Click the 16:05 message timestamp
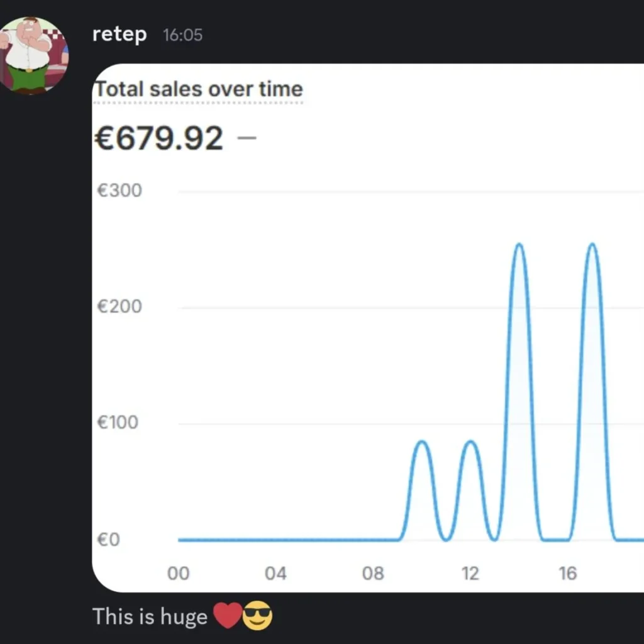The width and height of the screenshot is (644, 644). pos(182,35)
